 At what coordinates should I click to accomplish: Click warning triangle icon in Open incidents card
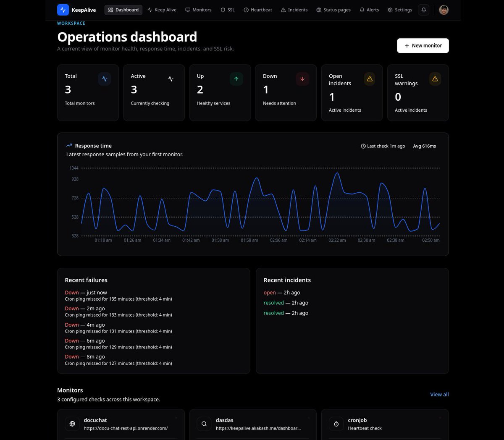[x=370, y=79]
